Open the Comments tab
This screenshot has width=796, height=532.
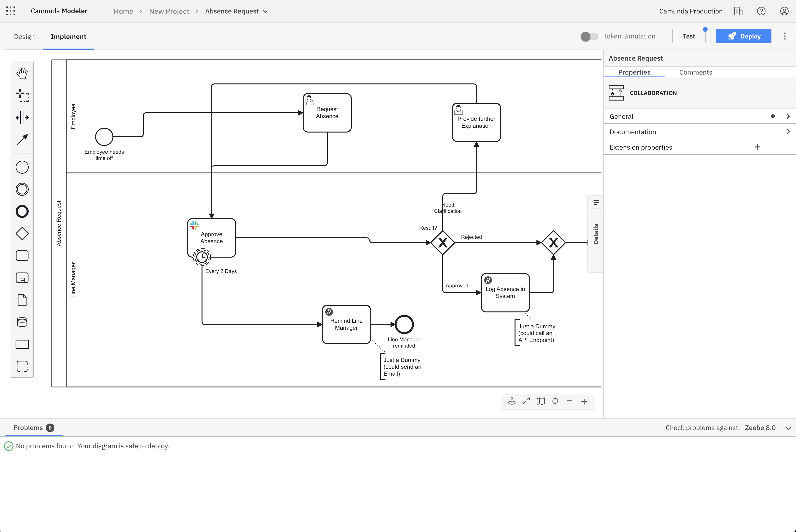(696, 72)
